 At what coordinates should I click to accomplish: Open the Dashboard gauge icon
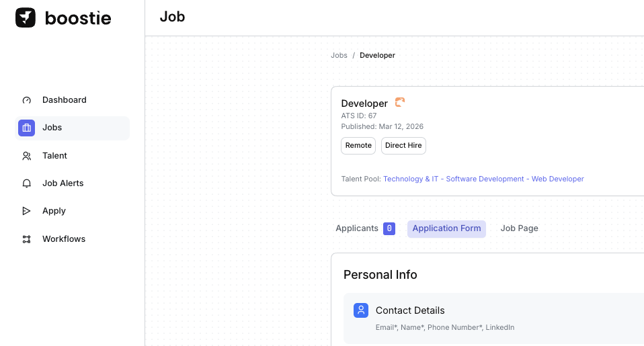point(27,100)
